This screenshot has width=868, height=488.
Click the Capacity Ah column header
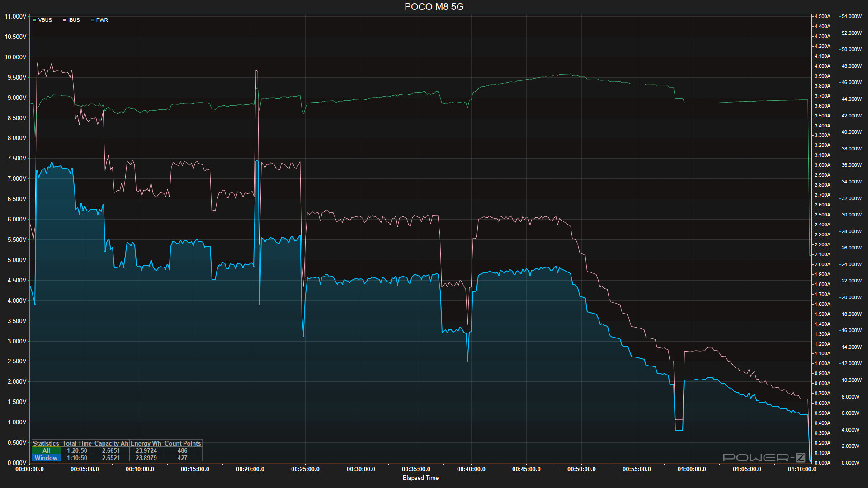111,443
